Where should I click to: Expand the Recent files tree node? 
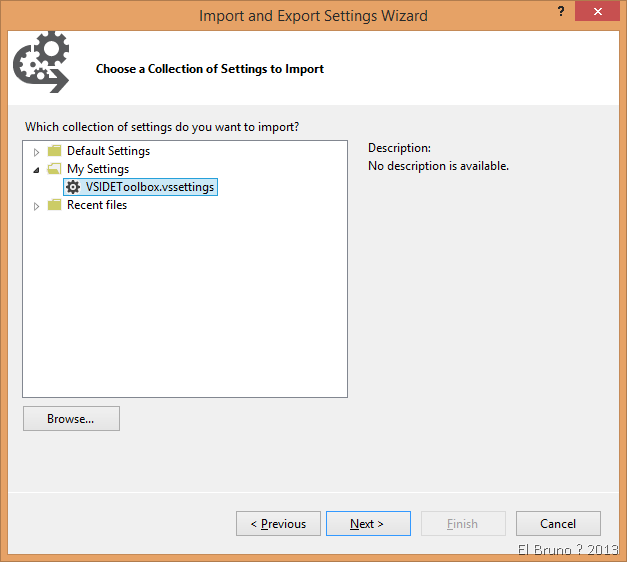click(38, 206)
